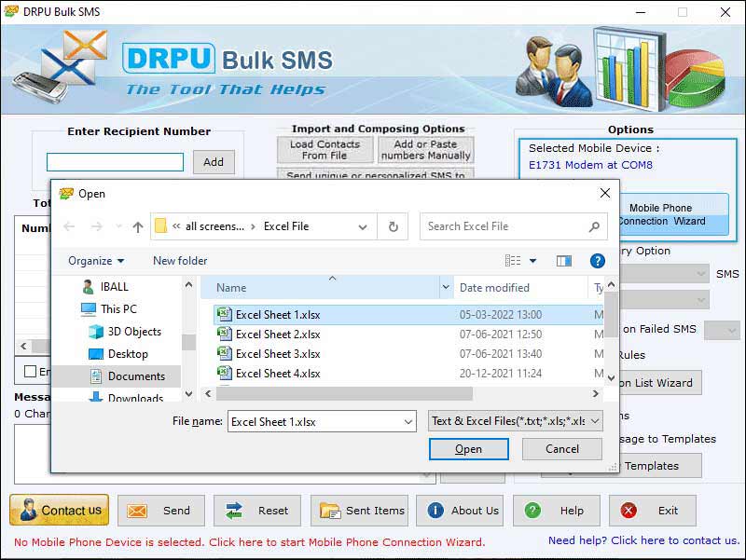Click the Open button
This screenshot has width=746, height=560.
point(469,449)
